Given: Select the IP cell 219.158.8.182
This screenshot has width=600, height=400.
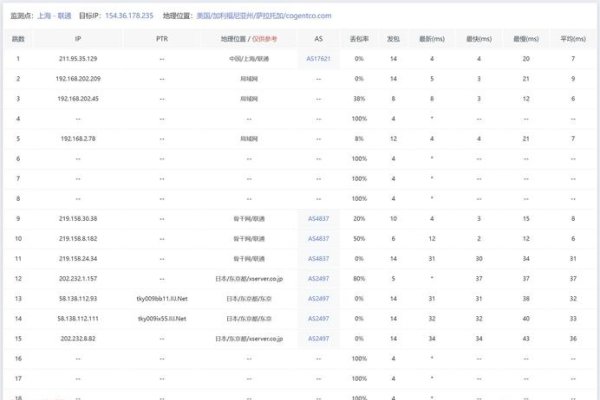Looking at the screenshot, I should click(x=78, y=238).
